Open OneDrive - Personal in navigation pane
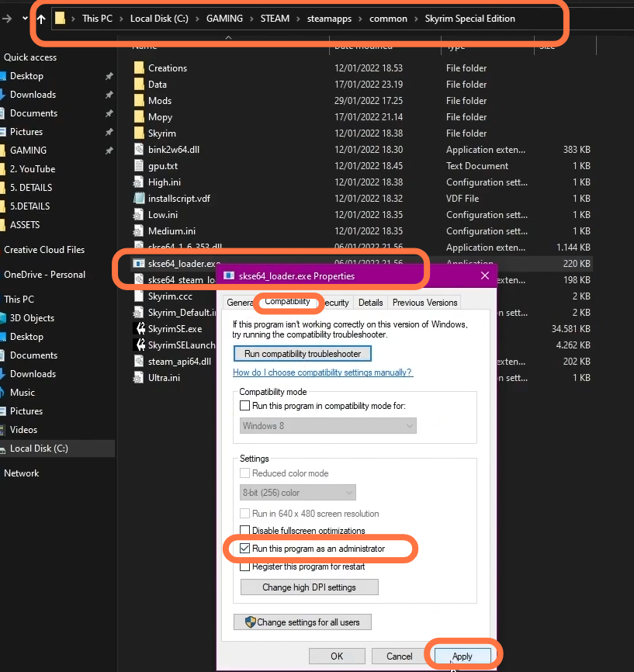634x672 pixels. [44, 274]
